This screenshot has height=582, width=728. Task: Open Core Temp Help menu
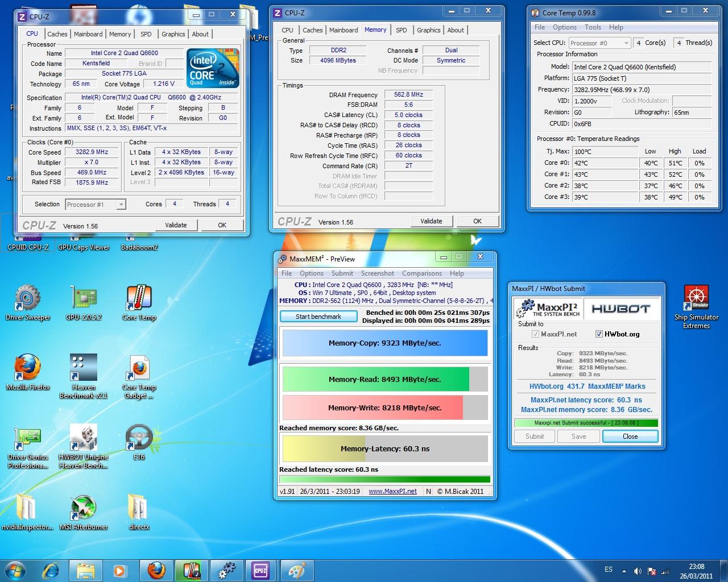pyautogui.click(x=616, y=27)
